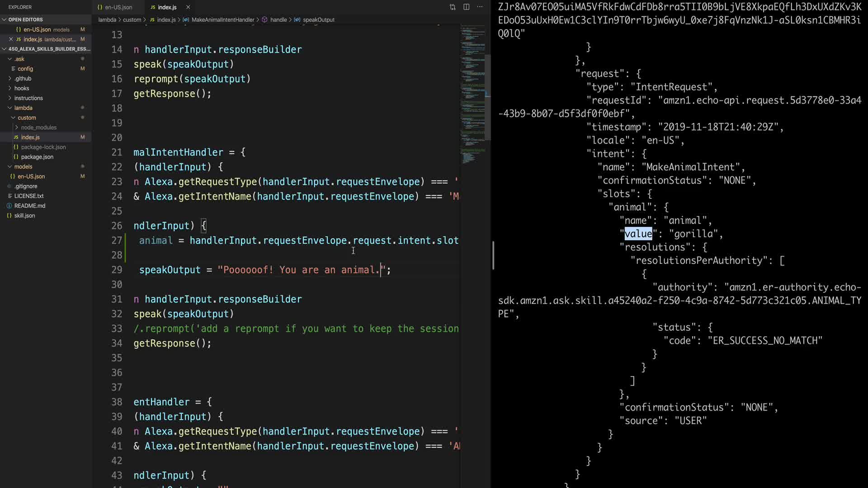
Task: Close index.js in Open Editors list
Action: coord(11,39)
